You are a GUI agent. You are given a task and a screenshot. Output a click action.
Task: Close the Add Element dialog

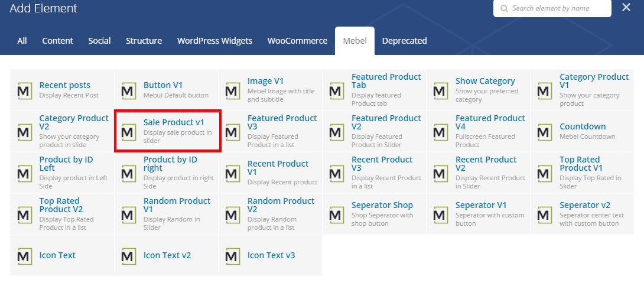pyautogui.click(x=626, y=8)
